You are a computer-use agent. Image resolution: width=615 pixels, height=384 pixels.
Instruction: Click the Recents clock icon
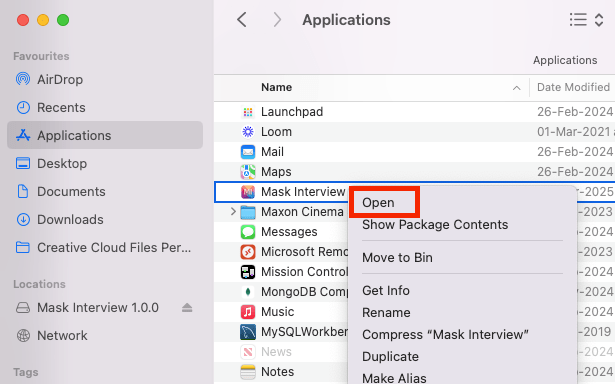(x=23, y=107)
